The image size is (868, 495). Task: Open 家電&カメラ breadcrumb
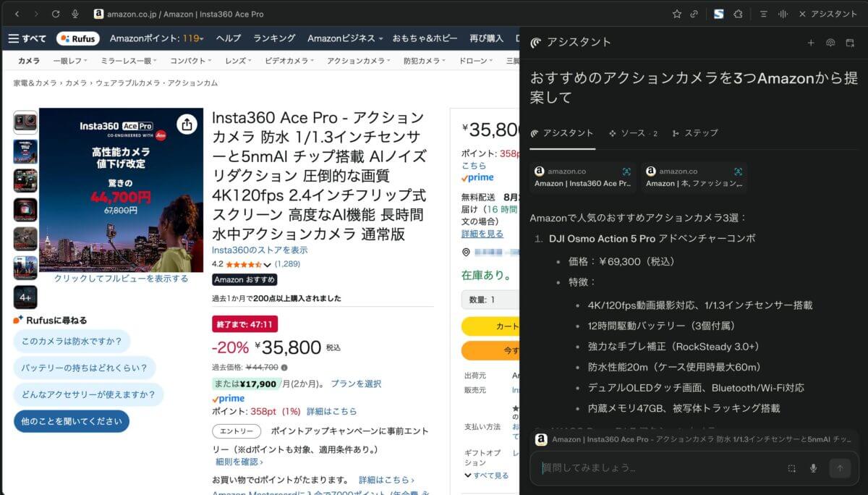[35, 83]
